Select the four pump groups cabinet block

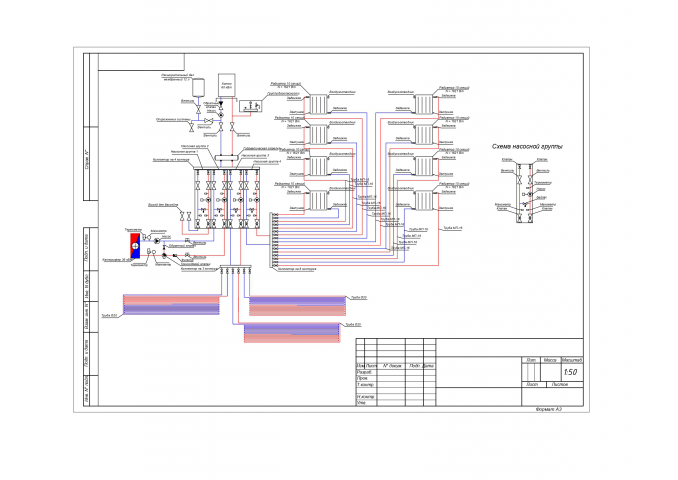(227, 198)
